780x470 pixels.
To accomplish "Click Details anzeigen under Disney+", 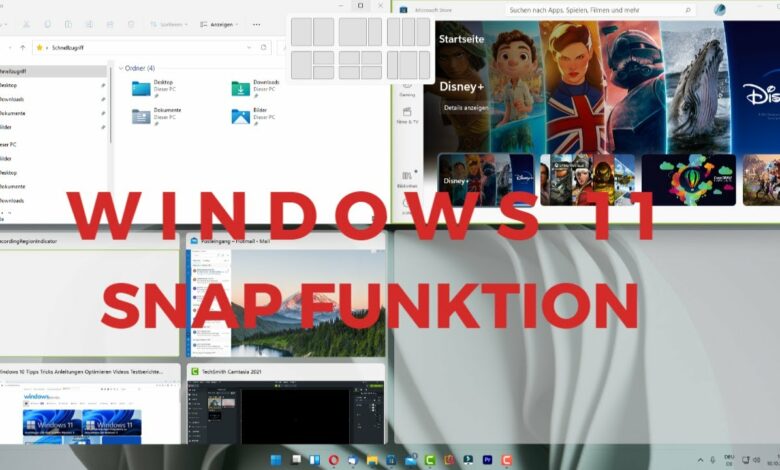I will click(x=466, y=107).
